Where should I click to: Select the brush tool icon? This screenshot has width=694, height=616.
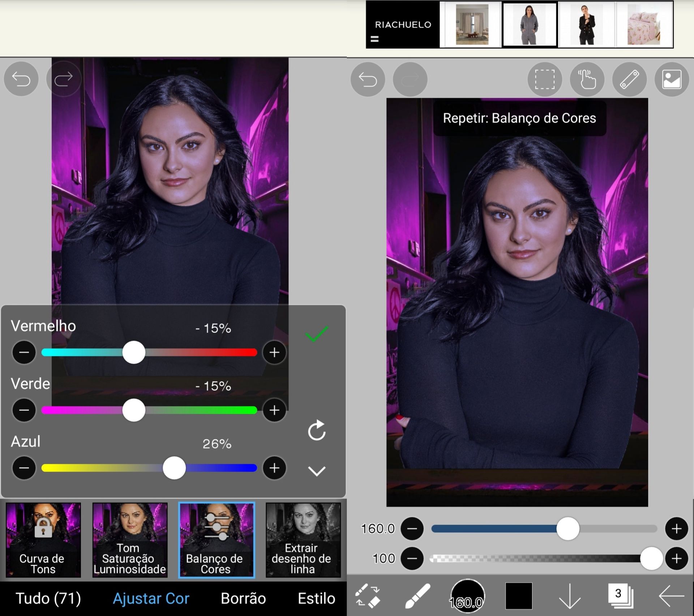417,596
